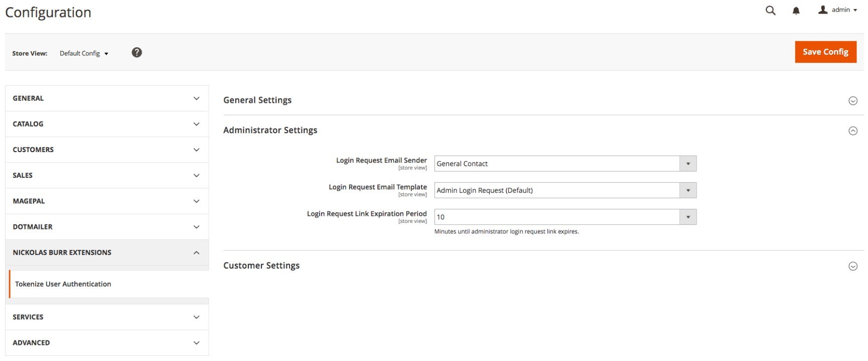
Task: Open the Store View Default Config switcher
Action: tap(84, 53)
